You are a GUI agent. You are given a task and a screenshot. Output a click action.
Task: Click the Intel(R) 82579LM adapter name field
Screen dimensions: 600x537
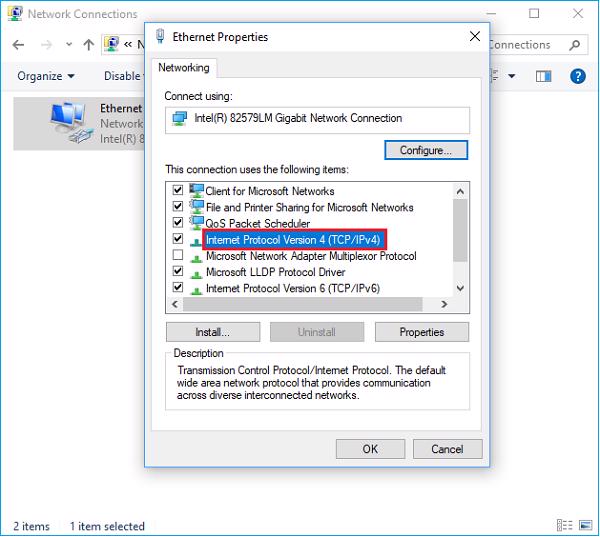point(317,120)
